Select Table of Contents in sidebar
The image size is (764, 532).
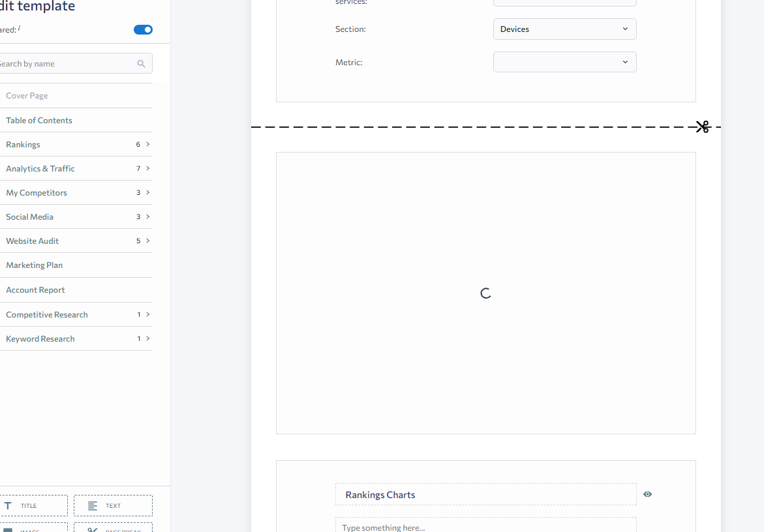[39, 120]
